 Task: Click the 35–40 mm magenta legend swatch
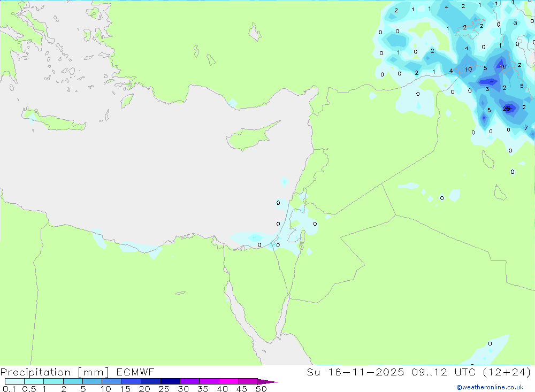209,381
